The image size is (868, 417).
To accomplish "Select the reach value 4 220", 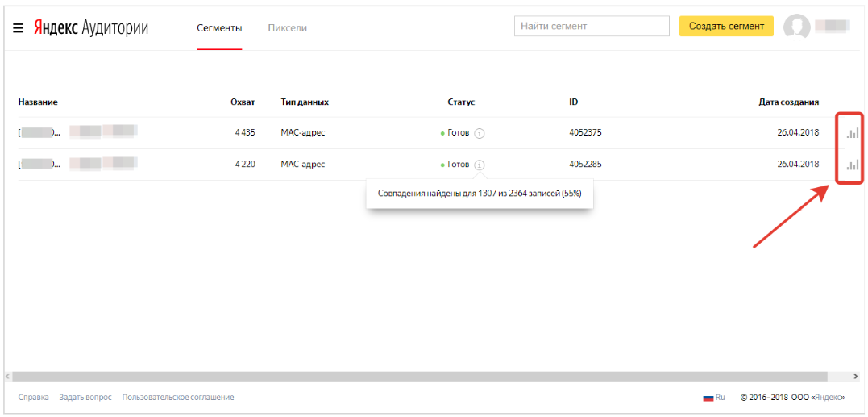I will [245, 165].
